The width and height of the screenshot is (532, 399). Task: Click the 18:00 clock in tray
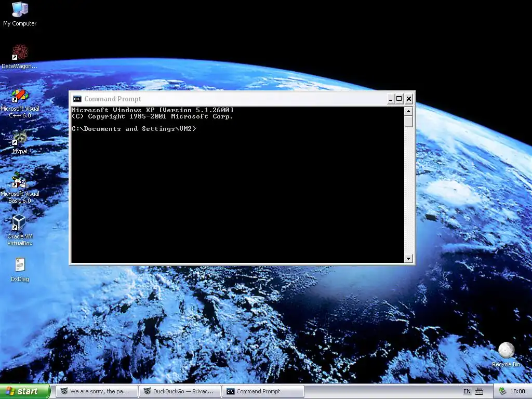click(517, 392)
